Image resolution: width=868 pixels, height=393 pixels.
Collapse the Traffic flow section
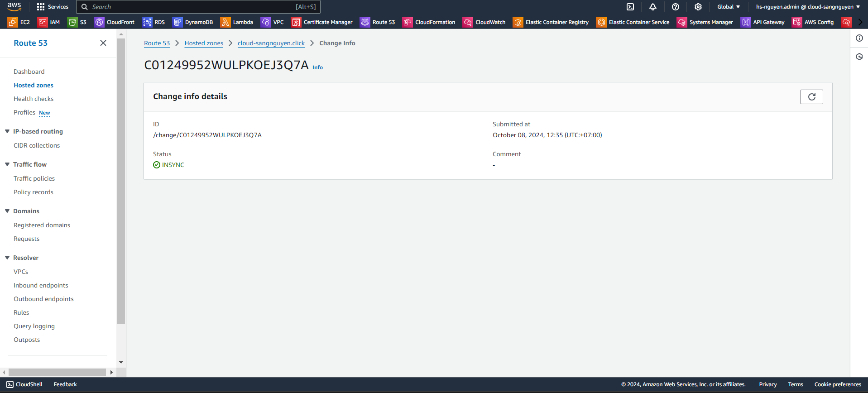click(7, 164)
